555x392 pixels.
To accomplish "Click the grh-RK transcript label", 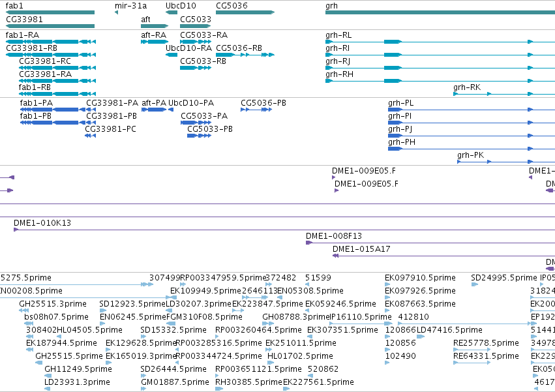I will [x=467, y=87].
